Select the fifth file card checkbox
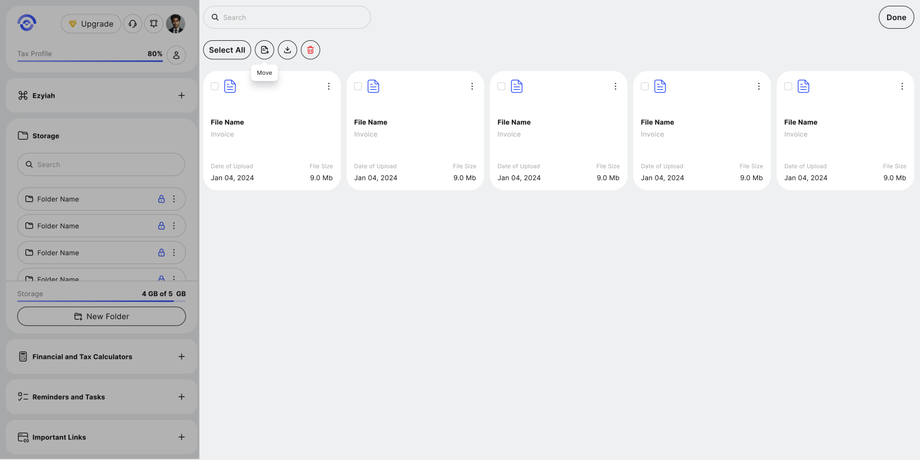Screen dimensions: 920x460 [788, 87]
